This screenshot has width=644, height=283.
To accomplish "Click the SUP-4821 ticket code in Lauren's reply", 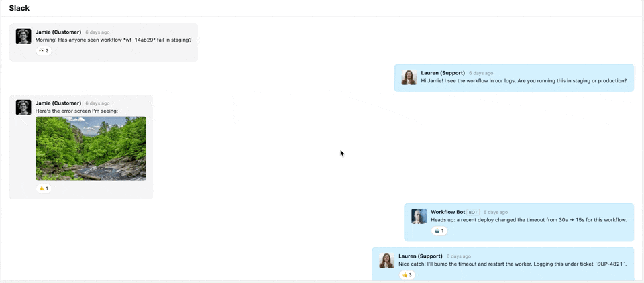I will (x=606, y=264).
